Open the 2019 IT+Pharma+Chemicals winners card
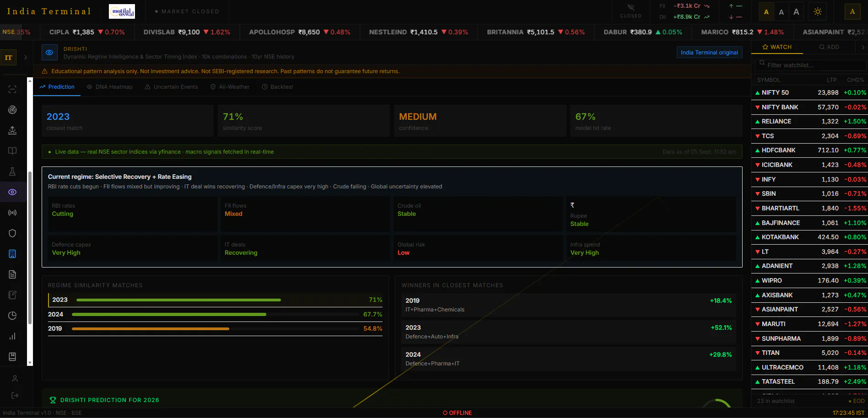Image resolution: width=868 pixels, height=418 pixels. (569, 305)
